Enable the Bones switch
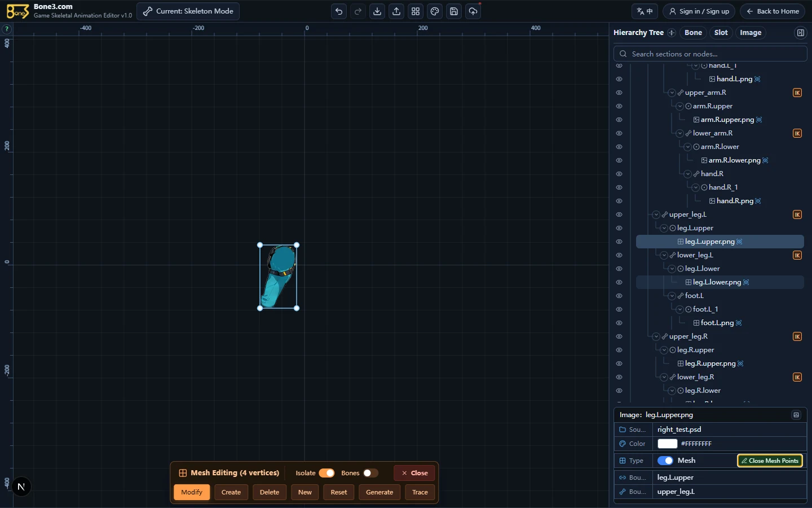 click(x=370, y=473)
